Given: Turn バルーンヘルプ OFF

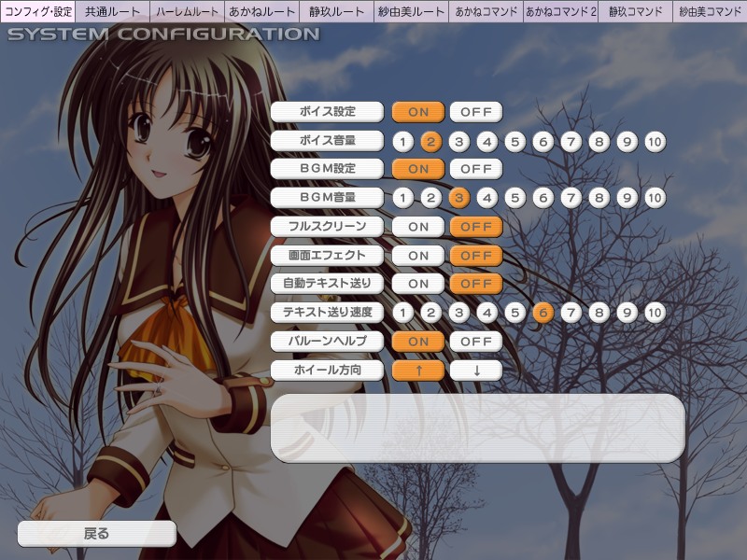Looking at the screenshot, I should 476,342.
